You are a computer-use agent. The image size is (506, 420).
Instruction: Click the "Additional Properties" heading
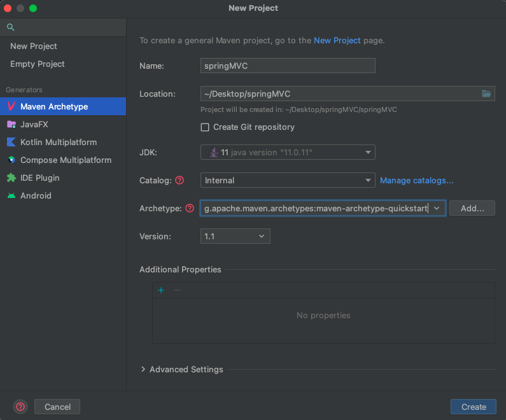[180, 269]
